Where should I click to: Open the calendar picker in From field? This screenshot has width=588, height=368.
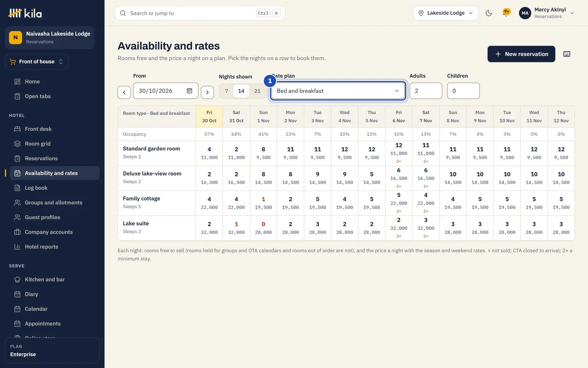(189, 91)
